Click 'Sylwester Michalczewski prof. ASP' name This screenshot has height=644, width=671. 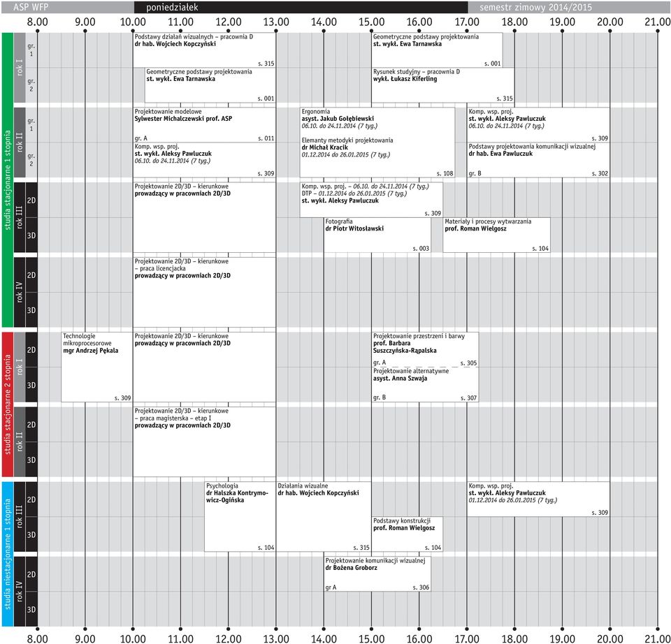pyautogui.click(x=183, y=119)
